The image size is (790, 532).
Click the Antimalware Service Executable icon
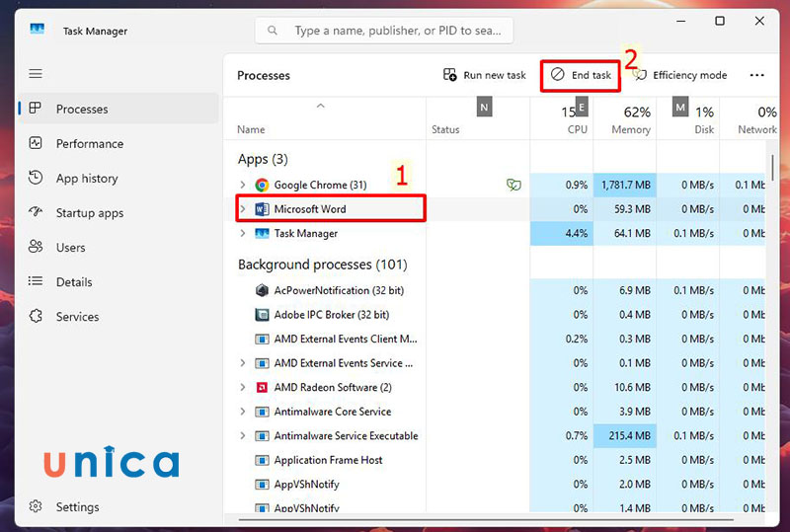click(x=262, y=436)
